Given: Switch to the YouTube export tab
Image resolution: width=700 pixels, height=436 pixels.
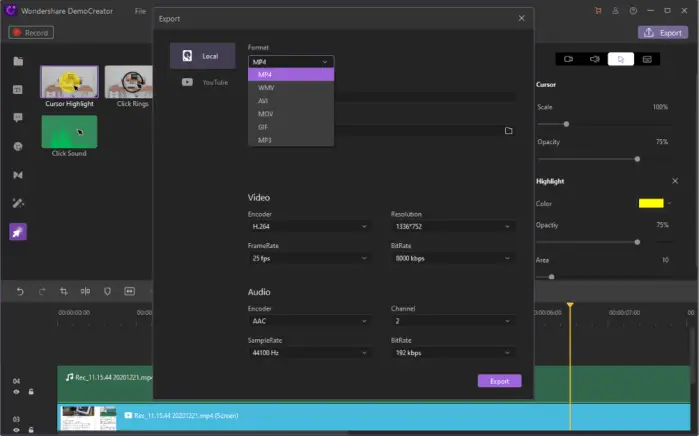Looking at the screenshot, I should click(x=203, y=82).
